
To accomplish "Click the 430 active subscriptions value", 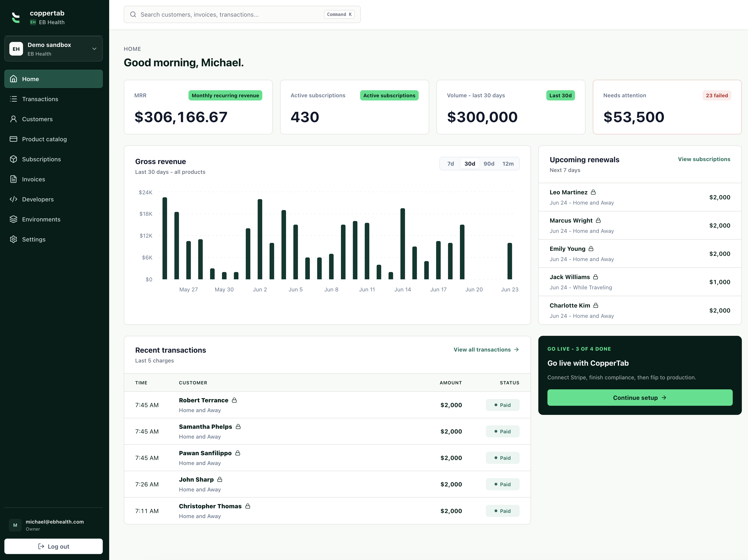I will pos(305,117).
